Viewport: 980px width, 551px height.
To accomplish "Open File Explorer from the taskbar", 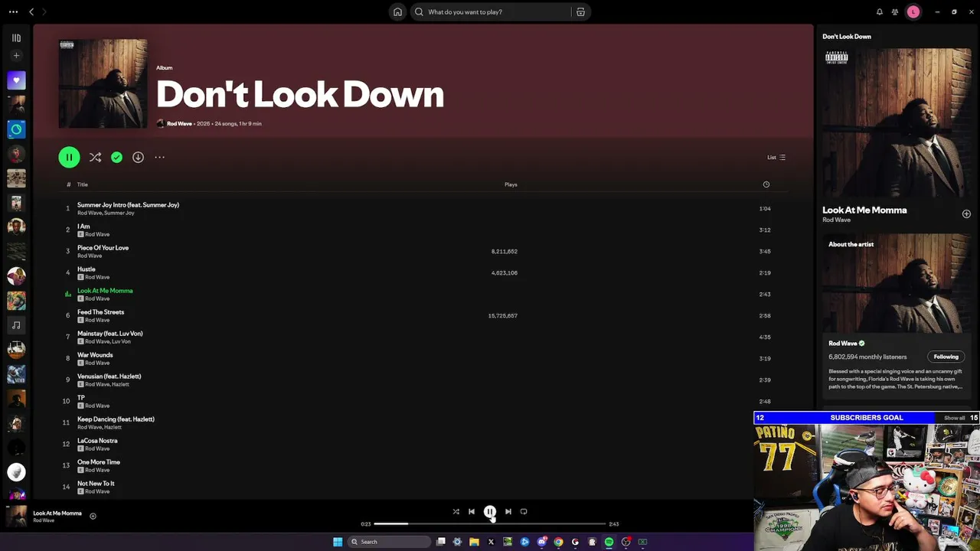I will pos(474,542).
